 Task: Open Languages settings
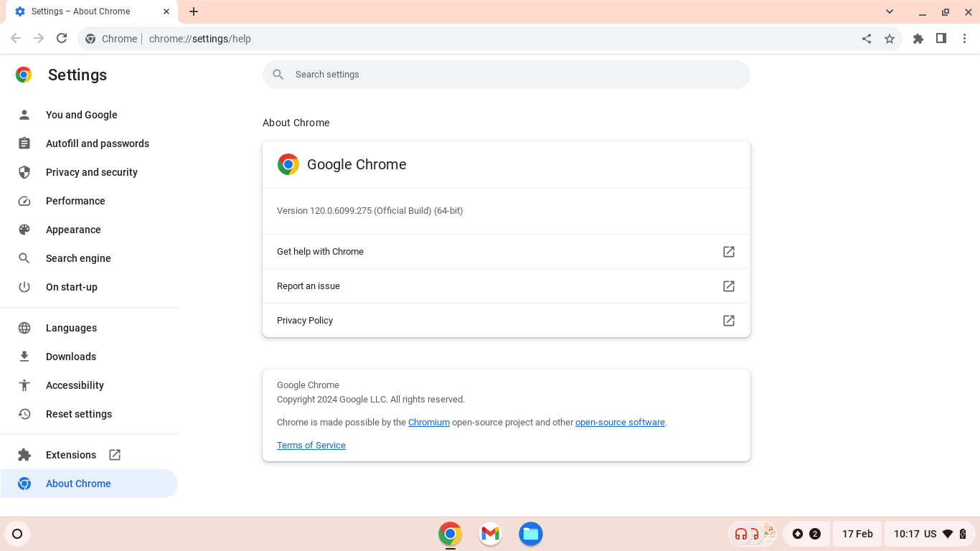[x=89, y=328]
